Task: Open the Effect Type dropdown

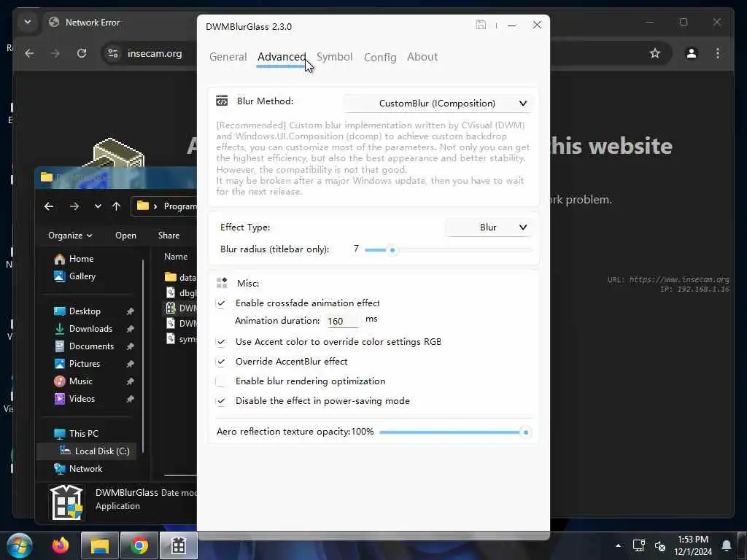Action: (x=489, y=227)
